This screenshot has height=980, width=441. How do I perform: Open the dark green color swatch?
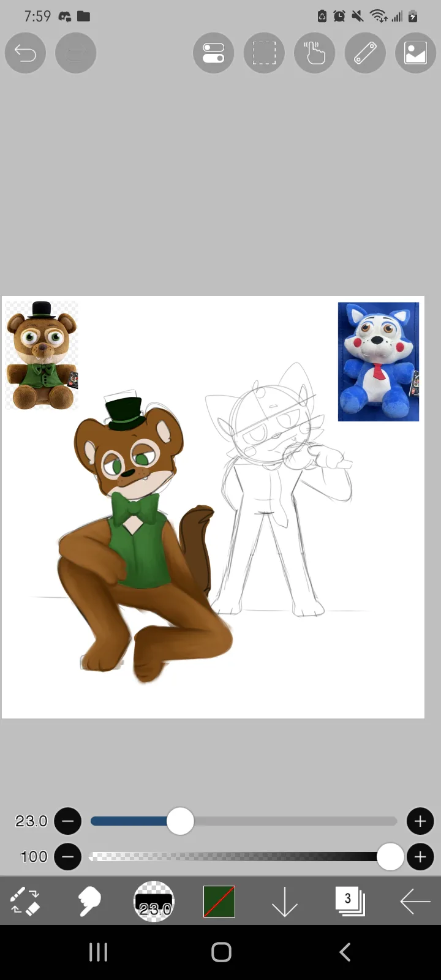tap(219, 902)
